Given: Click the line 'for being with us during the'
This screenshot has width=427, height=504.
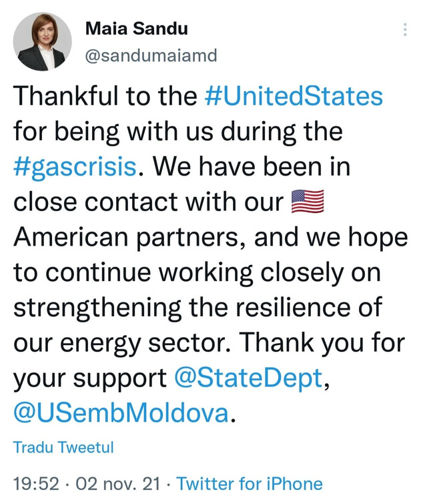Looking at the screenshot, I should click(178, 132).
